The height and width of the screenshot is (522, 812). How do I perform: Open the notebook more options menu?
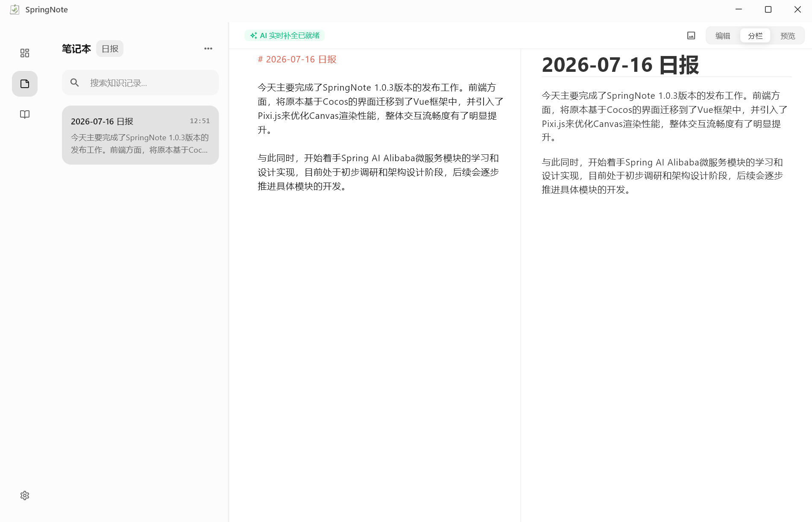point(208,49)
